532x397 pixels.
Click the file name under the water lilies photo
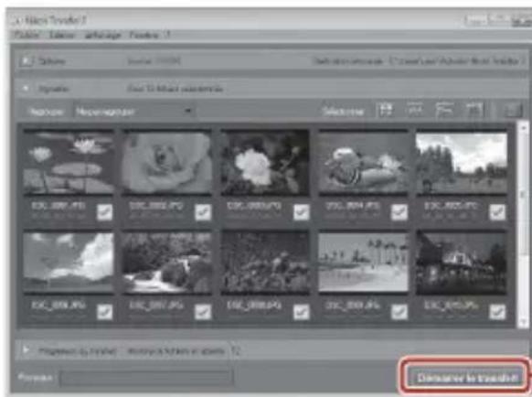tap(59, 206)
